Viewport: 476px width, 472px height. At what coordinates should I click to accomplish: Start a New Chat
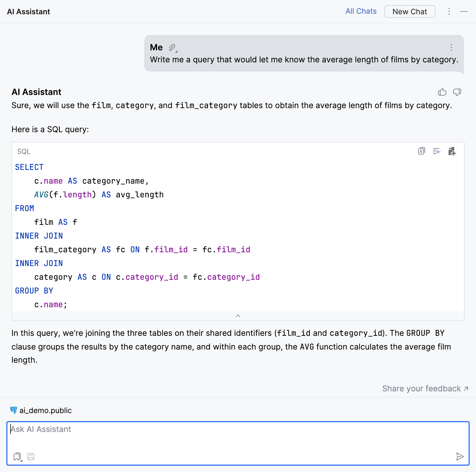pos(410,11)
